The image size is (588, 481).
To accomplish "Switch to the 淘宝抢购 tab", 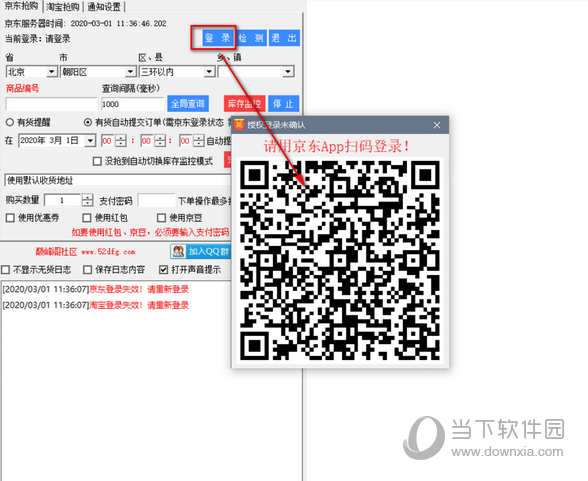I will tap(63, 7).
